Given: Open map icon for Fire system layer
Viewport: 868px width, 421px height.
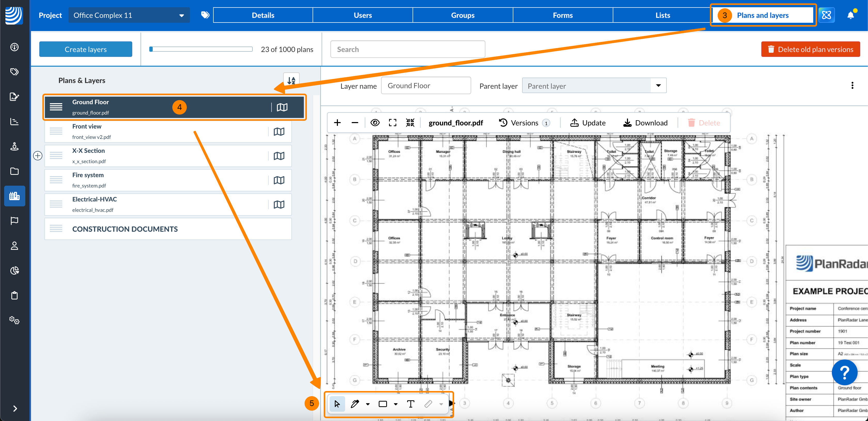Looking at the screenshot, I should (x=279, y=180).
